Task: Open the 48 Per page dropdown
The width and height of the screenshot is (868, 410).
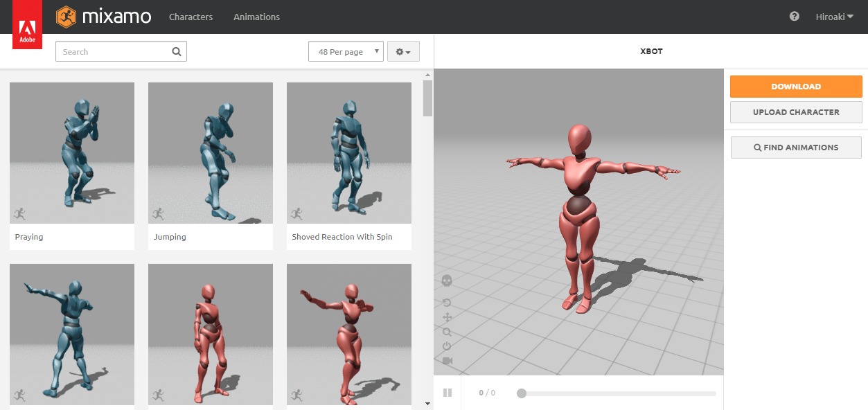Action: click(346, 52)
